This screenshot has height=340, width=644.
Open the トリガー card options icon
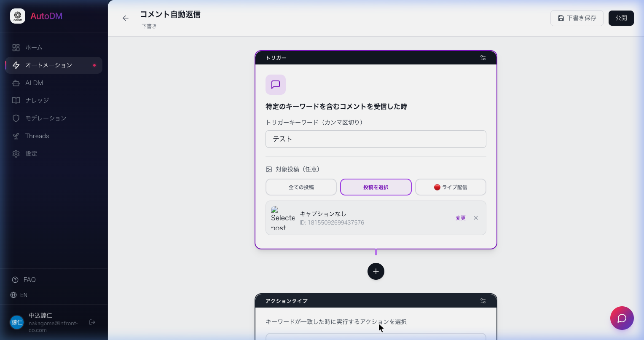tap(483, 58)
